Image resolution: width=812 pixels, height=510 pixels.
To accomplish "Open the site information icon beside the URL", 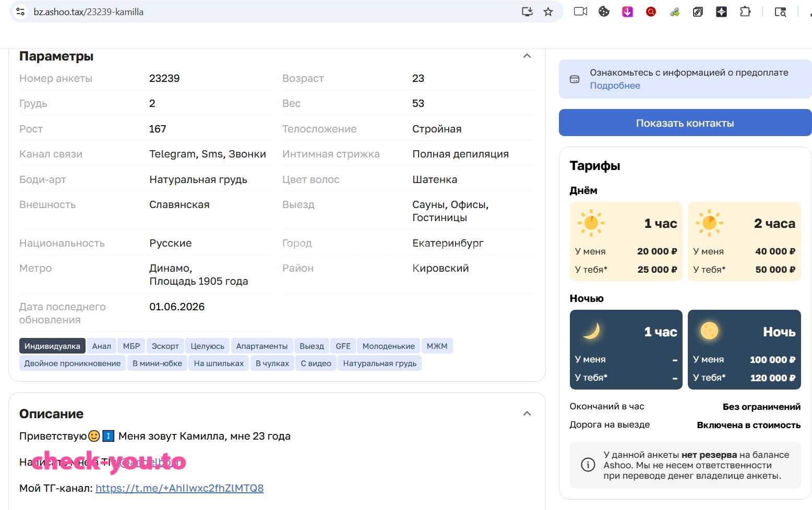I will coord(20,11).
